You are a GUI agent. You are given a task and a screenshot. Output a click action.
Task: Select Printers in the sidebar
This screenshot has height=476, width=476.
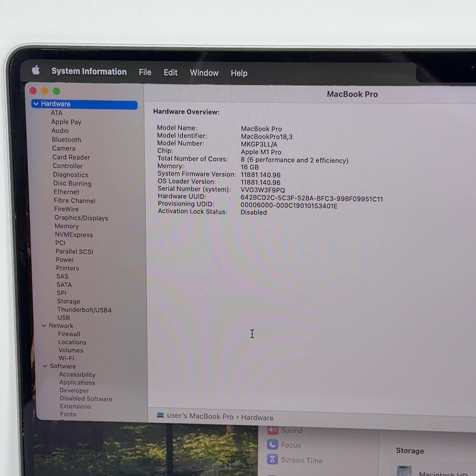point(67,268)
